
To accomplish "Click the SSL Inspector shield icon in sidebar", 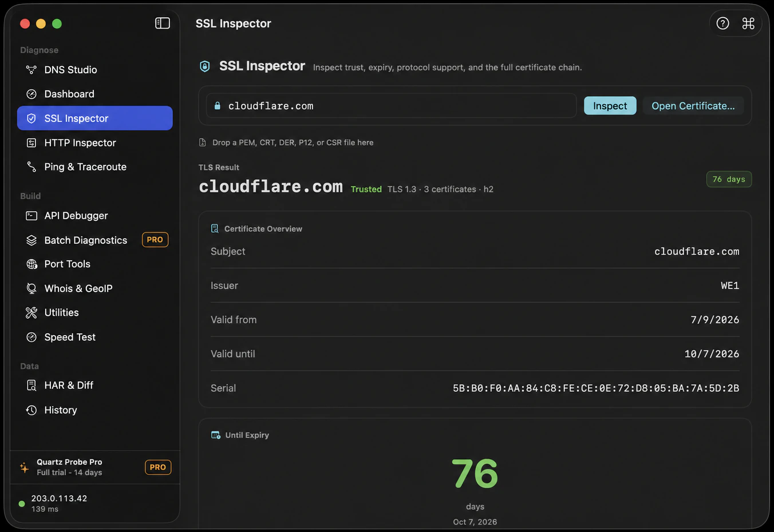I will click(31, 118).
